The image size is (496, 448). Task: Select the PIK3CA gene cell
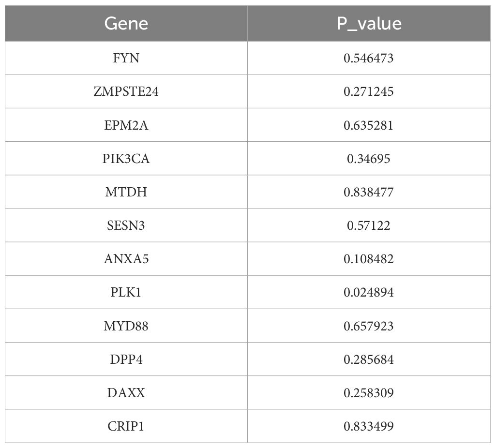[x=126, y=159]
